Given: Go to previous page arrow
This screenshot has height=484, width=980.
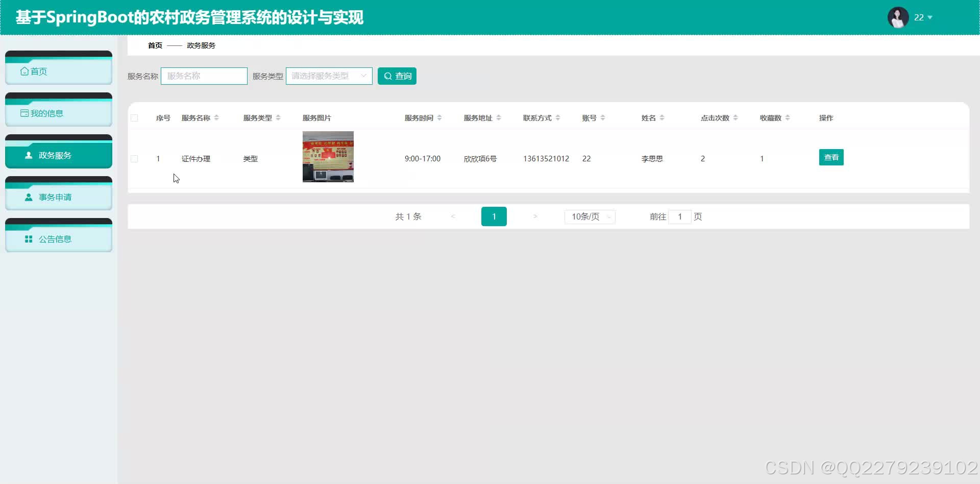Looking at the screenshot, I should click(453, 216).
